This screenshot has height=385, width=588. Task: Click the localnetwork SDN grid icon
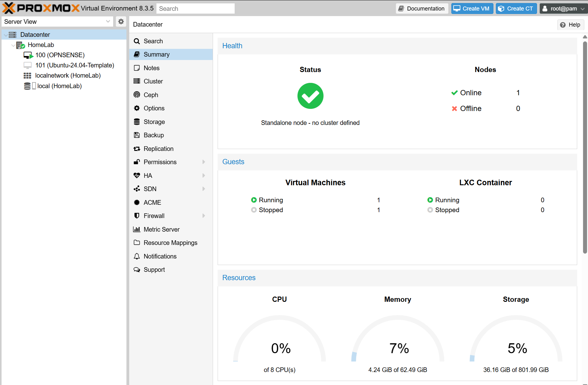click(28, 76)
